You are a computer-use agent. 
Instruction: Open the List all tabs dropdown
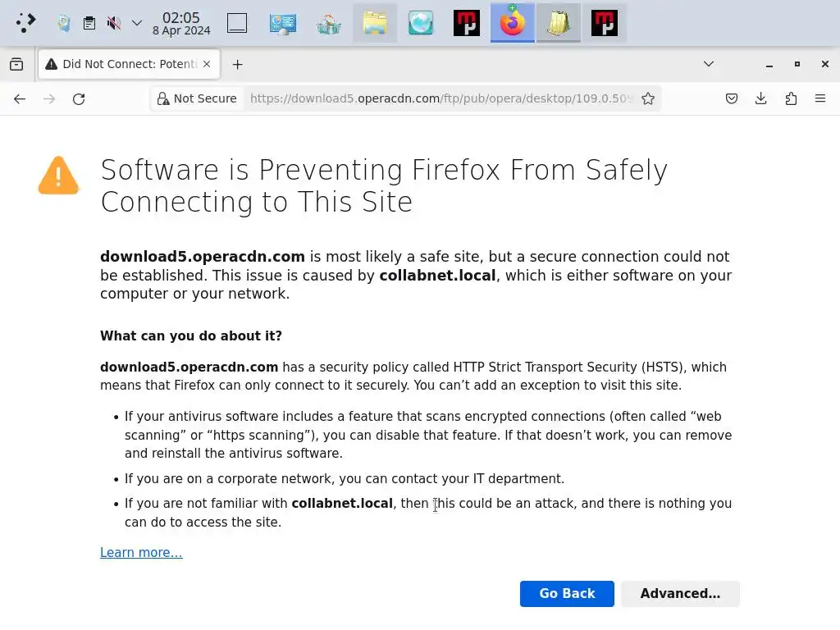click(709, 64)
